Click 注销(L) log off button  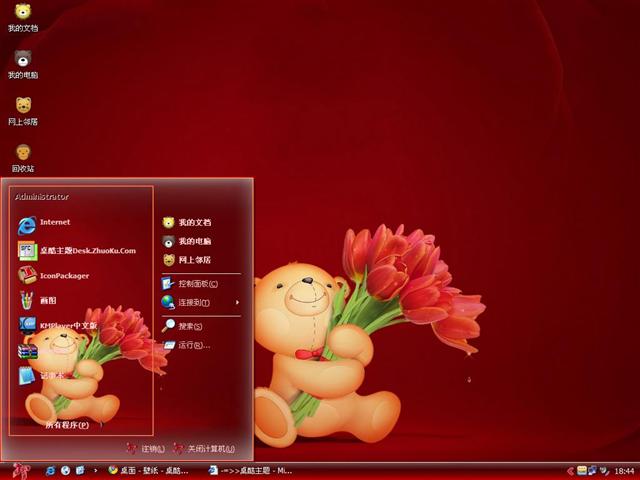(x=146, y=449)
